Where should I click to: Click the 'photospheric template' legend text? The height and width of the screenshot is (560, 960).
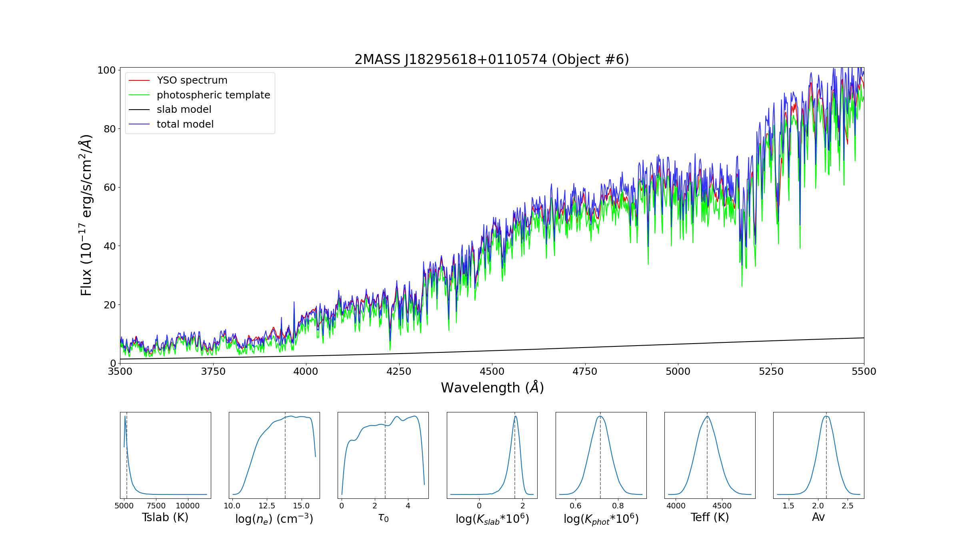pyautogui.click(x=213, y=95)
